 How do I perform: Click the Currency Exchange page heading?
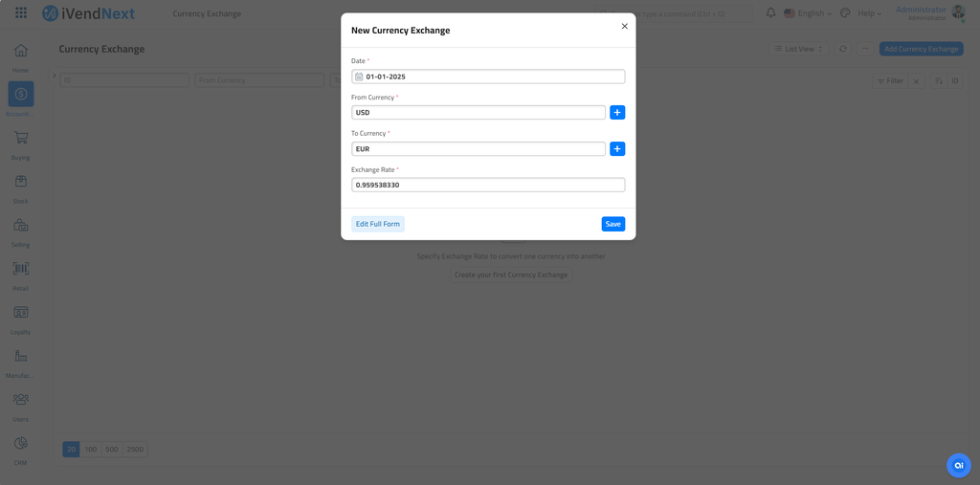101,49
